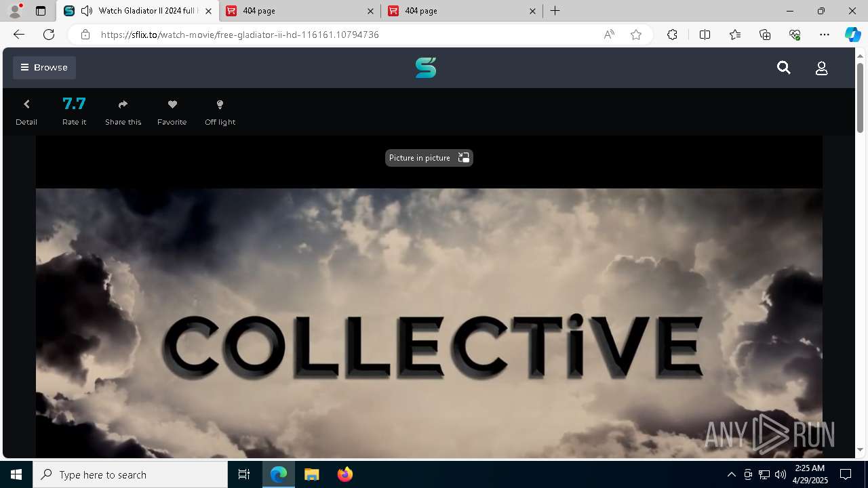Click the taskbar search box
868x488 pixels.
[x=130, y=474]
